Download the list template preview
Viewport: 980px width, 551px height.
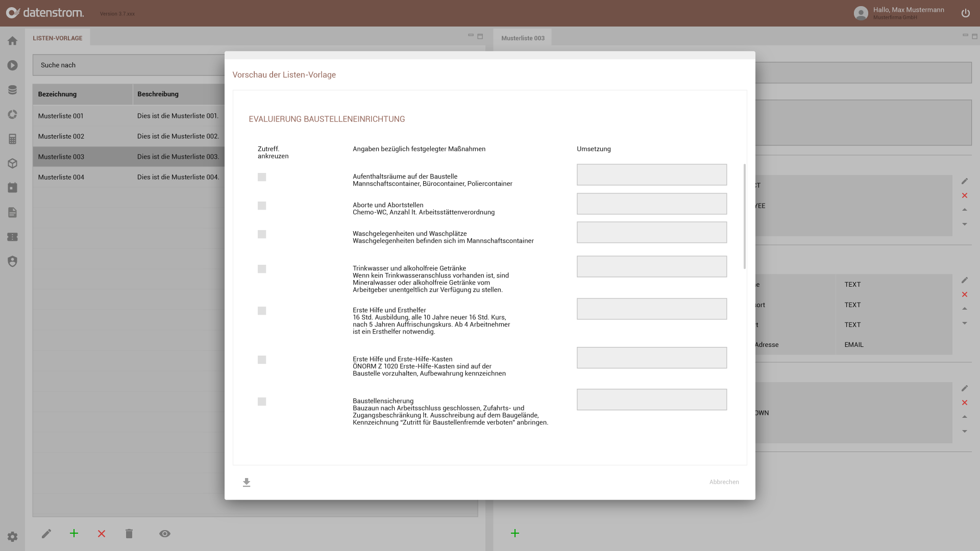point(247,482)
